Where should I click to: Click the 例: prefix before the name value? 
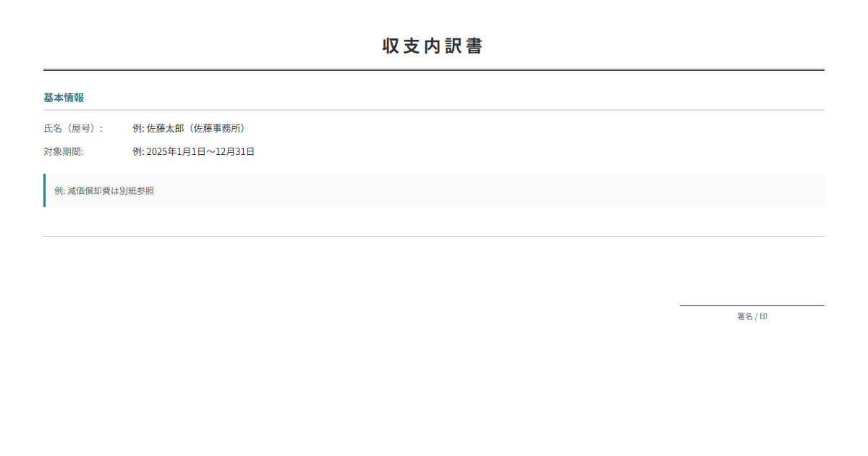pos(138,129)
